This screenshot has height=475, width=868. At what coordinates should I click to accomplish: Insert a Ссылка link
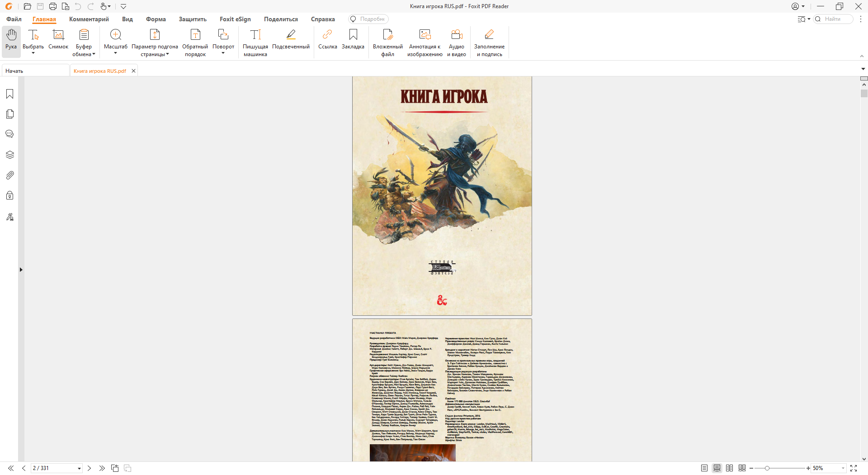(x=328, y=39)
